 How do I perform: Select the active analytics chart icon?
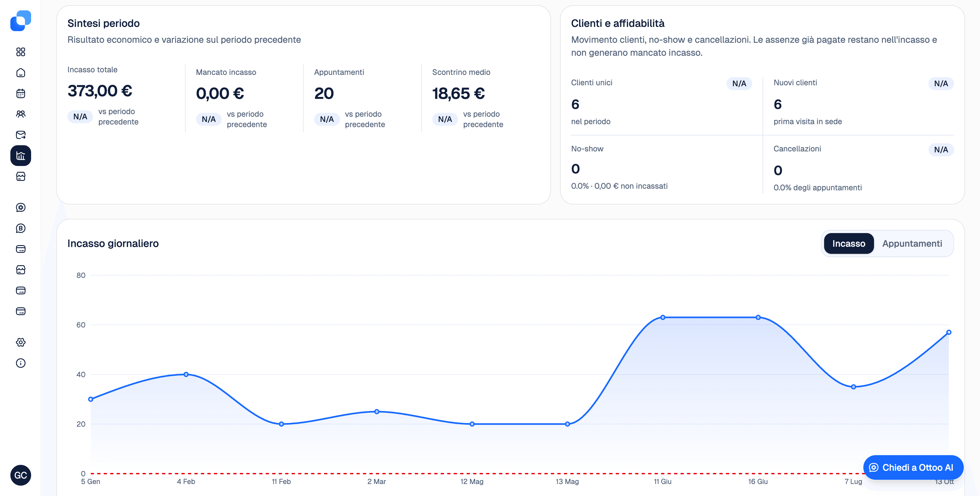point(20,156)
